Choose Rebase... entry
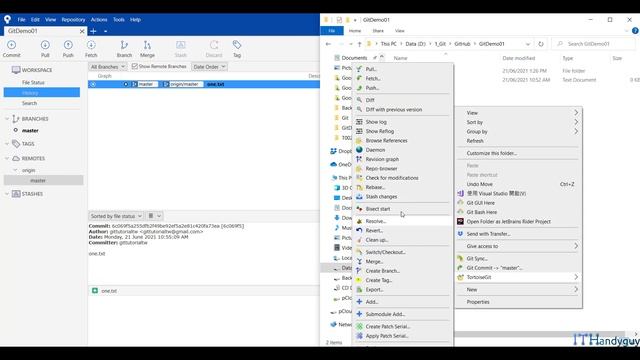Viewport: 640px width, 360px height. tap(403, 187)
